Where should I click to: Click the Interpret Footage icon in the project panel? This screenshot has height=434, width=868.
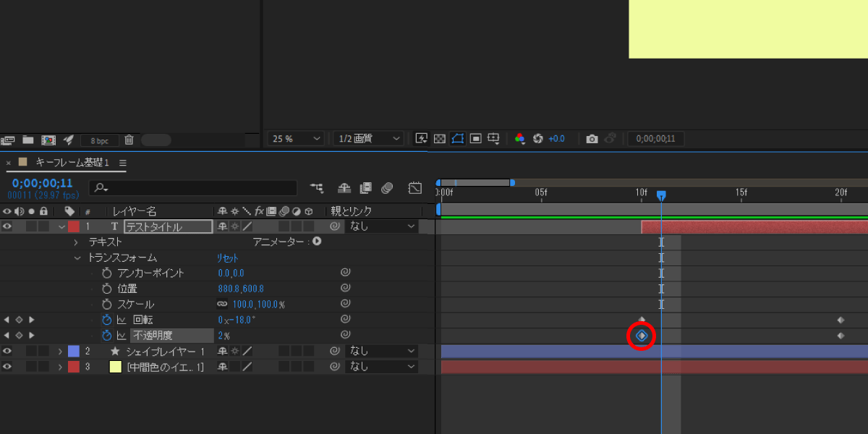pos(8,140)
